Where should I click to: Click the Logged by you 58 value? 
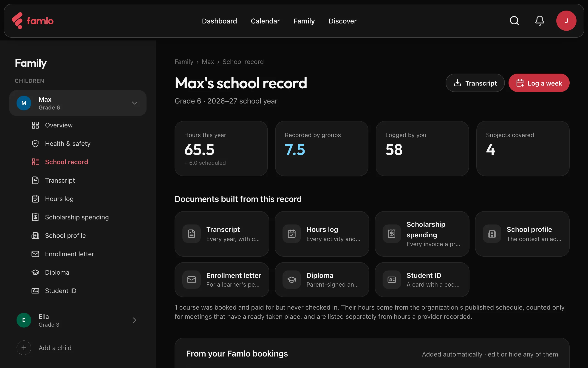click(394, 149)
